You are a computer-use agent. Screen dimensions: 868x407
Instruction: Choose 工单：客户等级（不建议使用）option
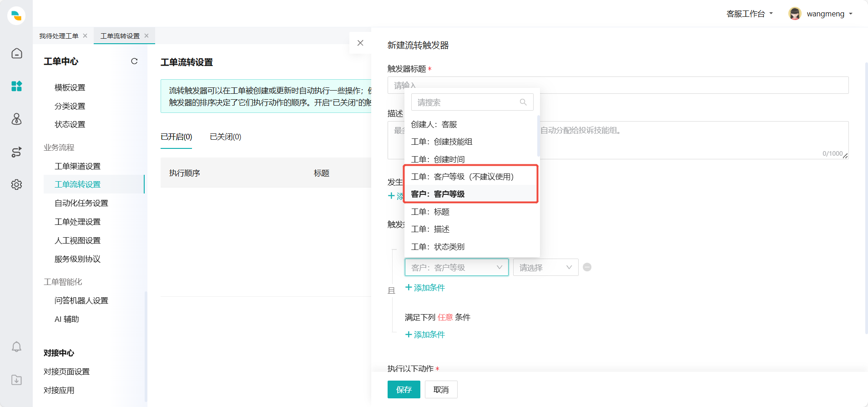pos(471,177)
